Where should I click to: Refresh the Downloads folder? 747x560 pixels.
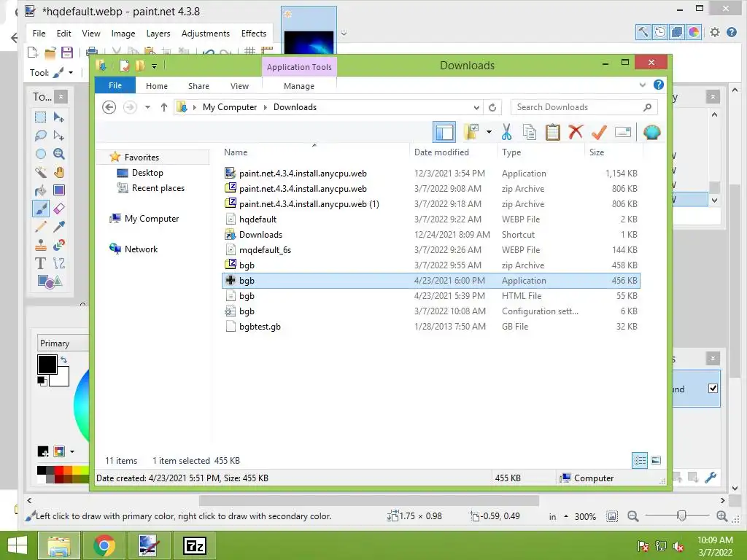(492, 108)
